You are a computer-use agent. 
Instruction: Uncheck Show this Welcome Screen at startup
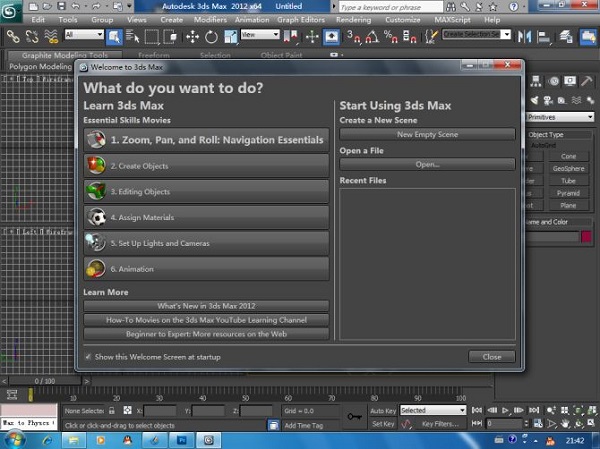pos(88,357)
